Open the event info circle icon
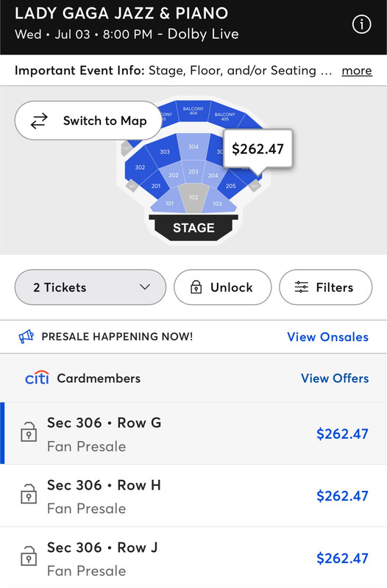This screenshot has height=588, width=387. tap(361, 25)
